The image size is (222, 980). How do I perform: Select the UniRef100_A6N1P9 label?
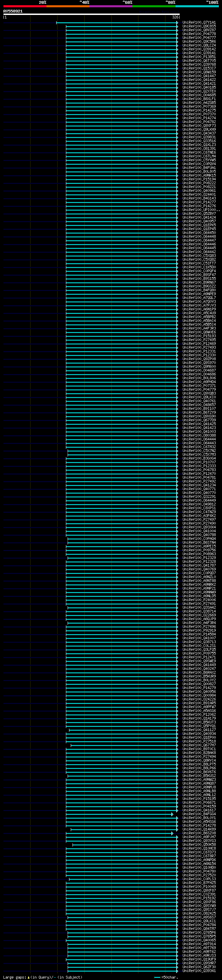pyautogui.click(x=199, y=309)
